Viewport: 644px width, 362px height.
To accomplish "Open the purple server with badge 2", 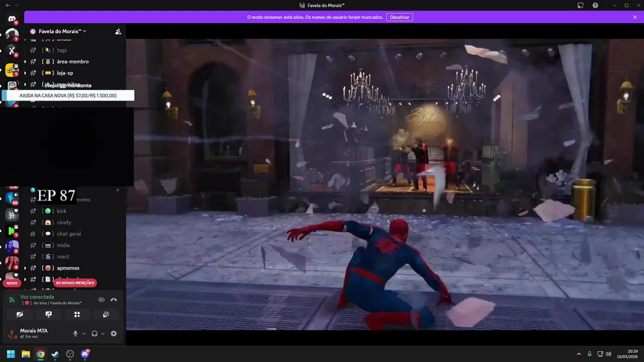I will [x=12, y=247].
